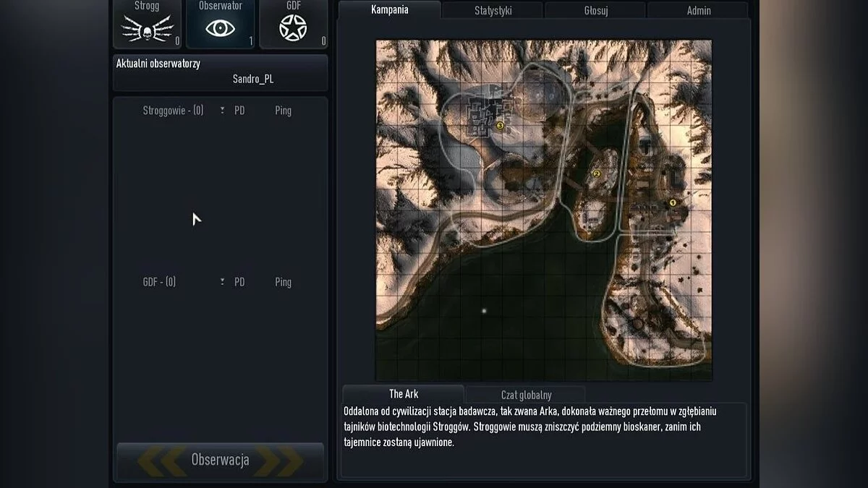The image size is (868, 488).
Task: Click objective marker 2 on the map
Action: tap(597, 174)
